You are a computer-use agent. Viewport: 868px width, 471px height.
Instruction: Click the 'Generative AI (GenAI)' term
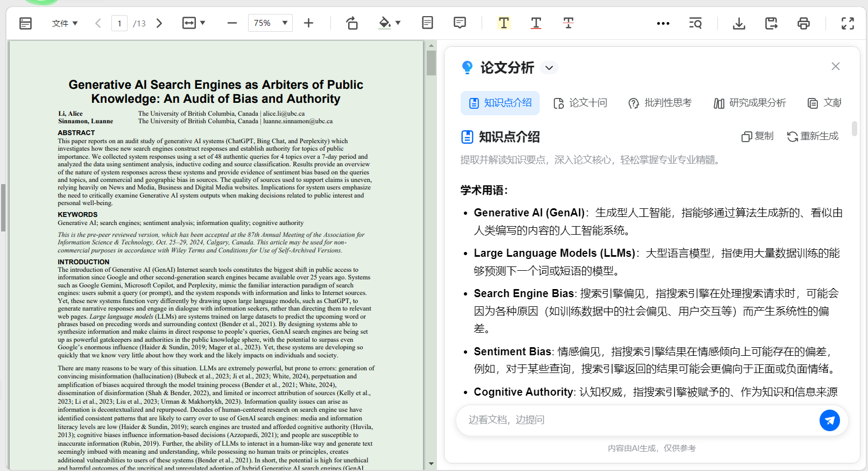529,213
